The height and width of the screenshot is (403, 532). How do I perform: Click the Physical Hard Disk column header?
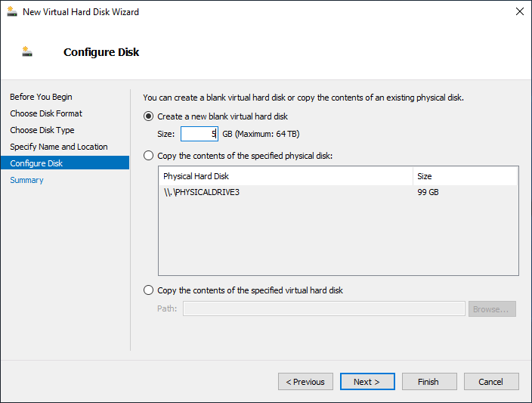pyautogui.click(x=286, y=176)
